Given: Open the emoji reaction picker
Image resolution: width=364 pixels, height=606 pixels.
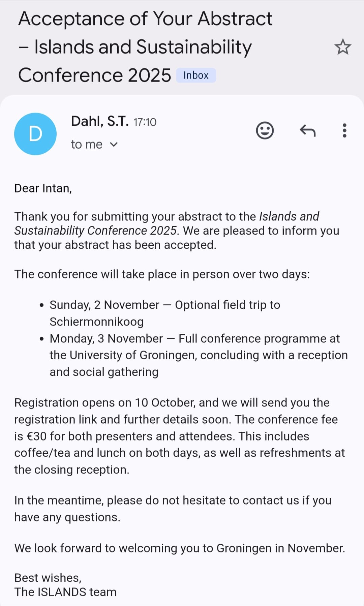Looking at the screenshot, I should point(265,130).
